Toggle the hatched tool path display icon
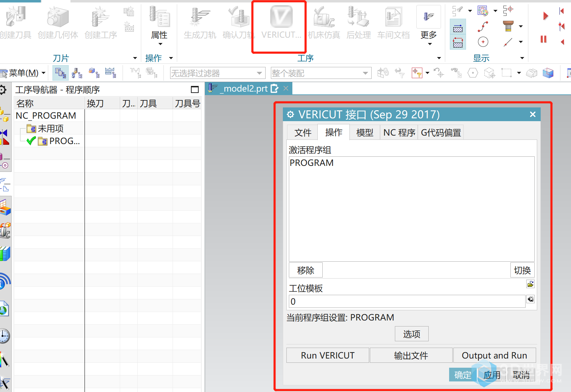This screenshot has width=571, height=392. pyautogui.click(x=458, y=27)
